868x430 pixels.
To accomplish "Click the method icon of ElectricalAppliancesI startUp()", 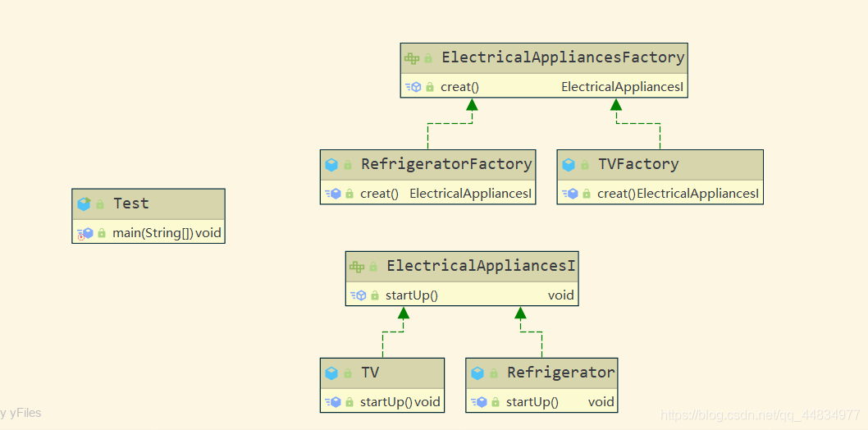I will [x=359, y=295].
